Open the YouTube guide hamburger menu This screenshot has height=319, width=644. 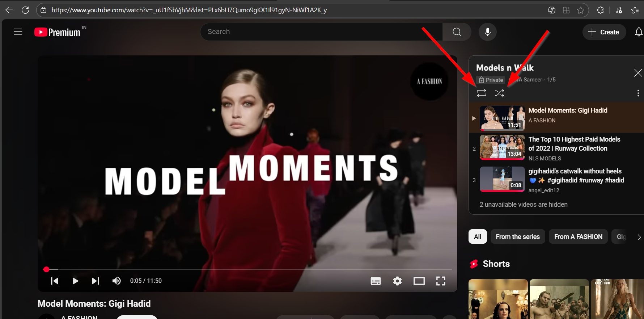coord(18,32)
